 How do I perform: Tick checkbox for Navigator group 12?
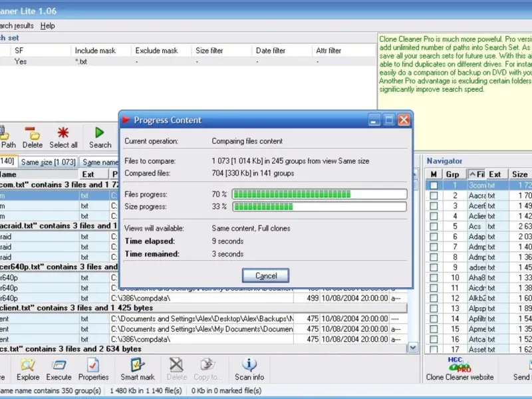coord(434,298)
